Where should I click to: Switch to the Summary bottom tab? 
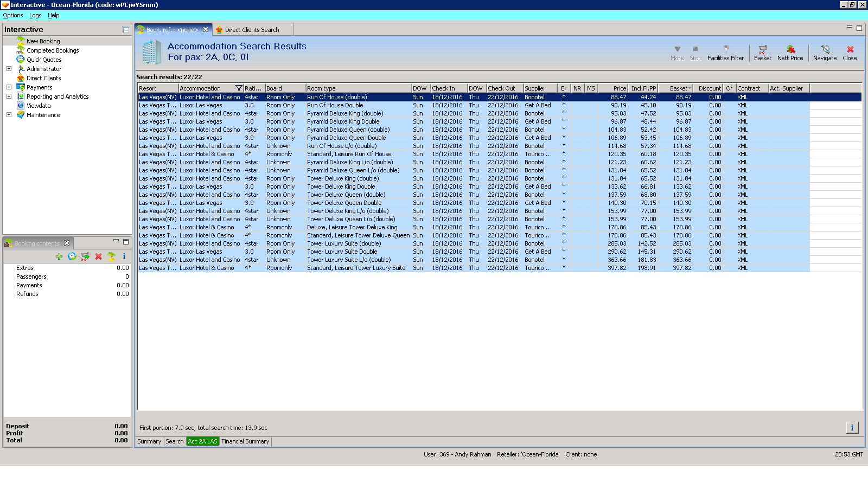pos(149,441)
